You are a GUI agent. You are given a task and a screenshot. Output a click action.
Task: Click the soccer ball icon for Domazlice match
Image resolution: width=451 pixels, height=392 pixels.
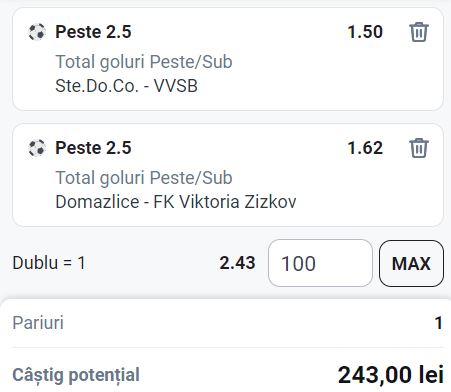tap(37, 148)
